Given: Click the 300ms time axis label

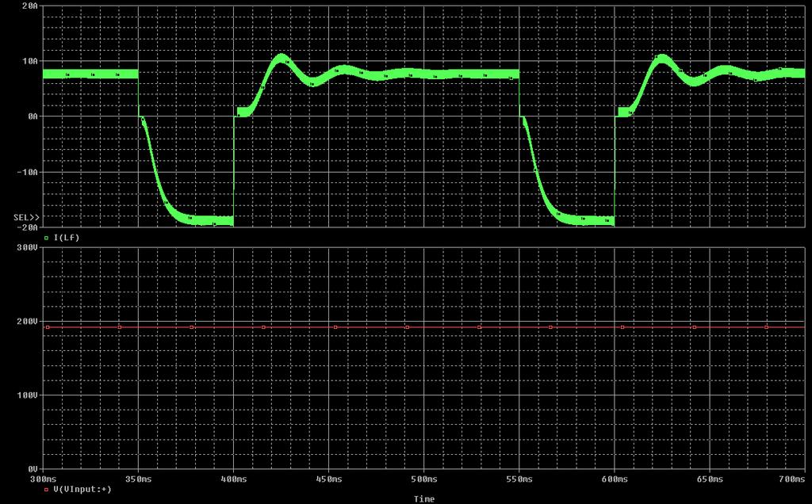Looking at the screenshot, I should [x=44, y=479].
